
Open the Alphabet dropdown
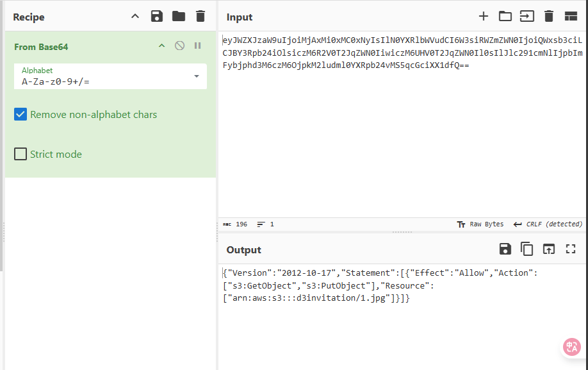(196, 76)
